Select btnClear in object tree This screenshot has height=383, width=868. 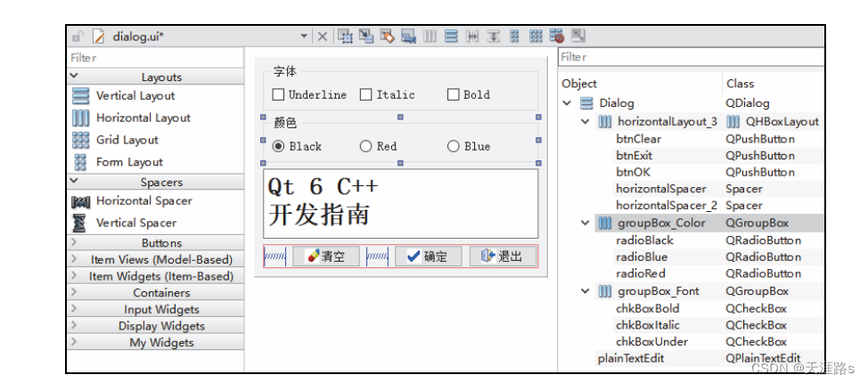pos(638,139)
